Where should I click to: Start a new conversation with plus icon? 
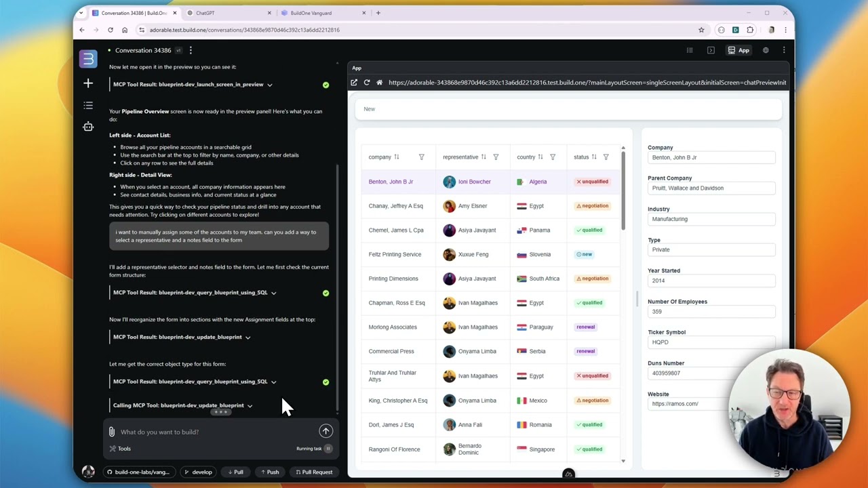click(88, 83)
